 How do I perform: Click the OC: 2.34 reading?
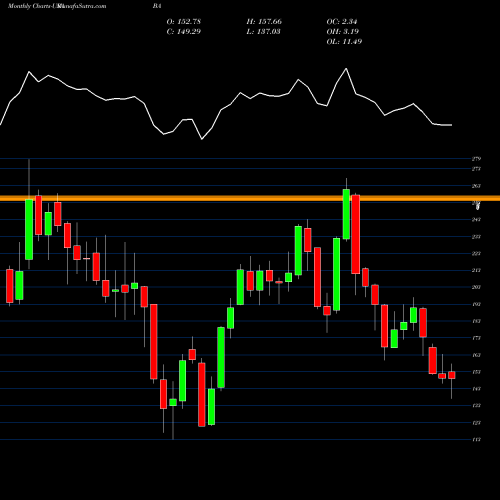tap(342, 22)
